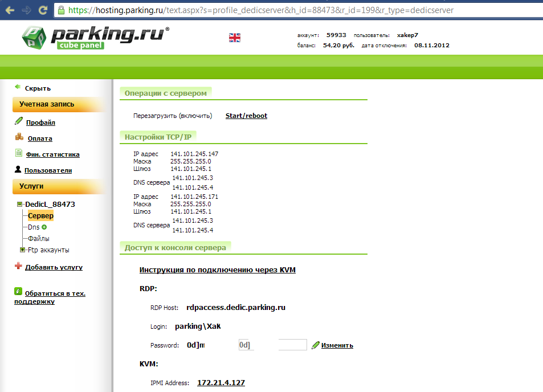The height and width of the screenshot is (392, 543).
Task: Click the empty password confirmation field
Action: pos(293,345)
